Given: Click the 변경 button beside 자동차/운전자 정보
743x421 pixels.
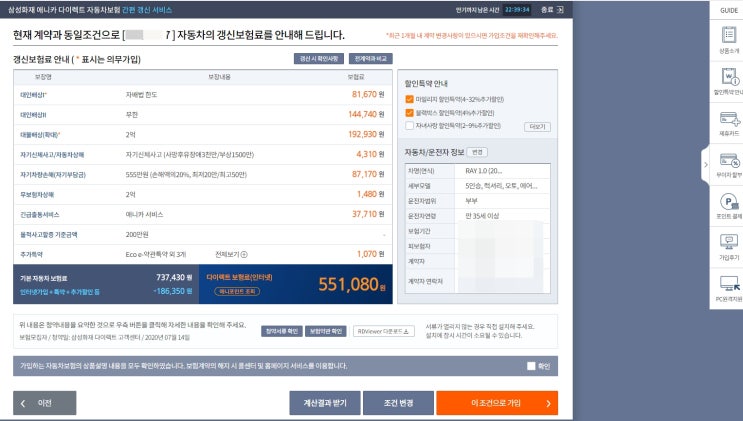Looking at the screenshot, I should click(x=477, y=152).
